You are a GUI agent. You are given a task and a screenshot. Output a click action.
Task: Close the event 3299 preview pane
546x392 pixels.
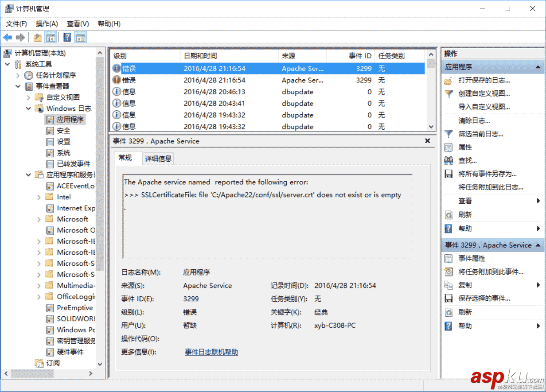[x=428, y=141]
